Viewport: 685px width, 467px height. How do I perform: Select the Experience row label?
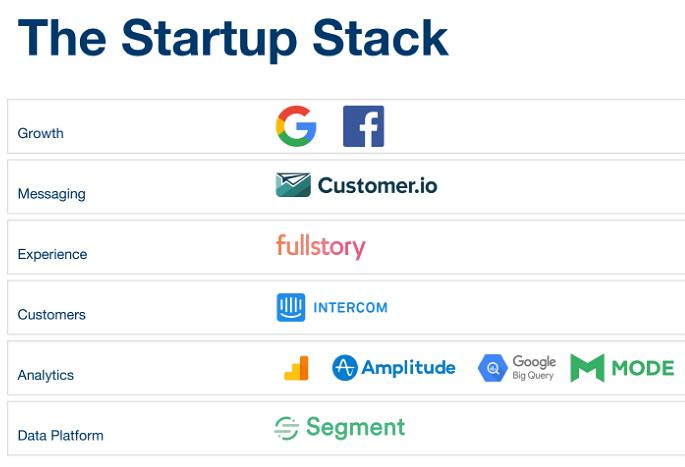point(52,254)
